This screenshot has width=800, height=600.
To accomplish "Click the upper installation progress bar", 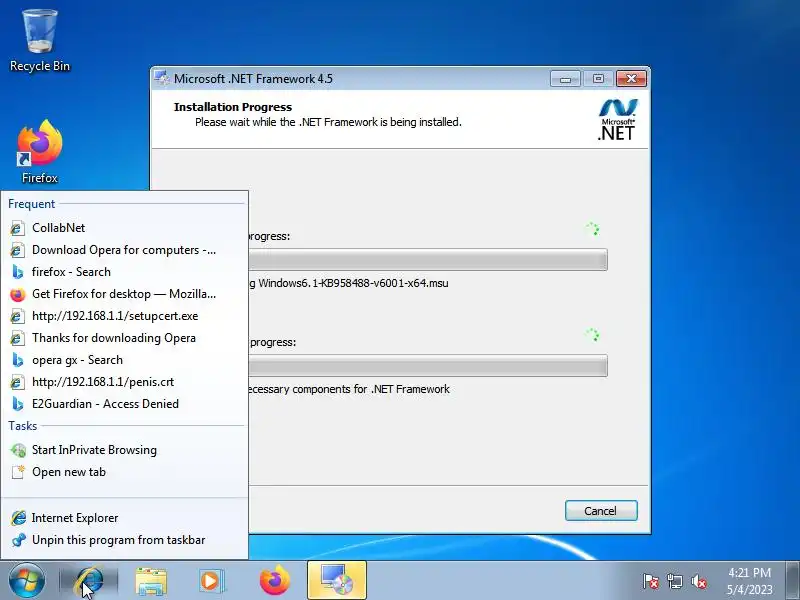I will pos(428,260).
